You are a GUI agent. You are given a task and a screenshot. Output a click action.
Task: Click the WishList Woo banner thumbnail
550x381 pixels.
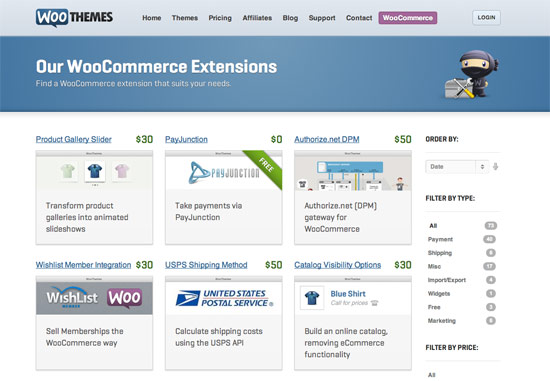94,298
